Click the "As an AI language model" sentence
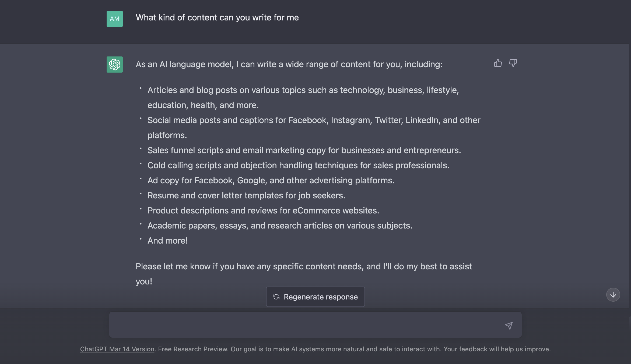 tap(289, 64)
